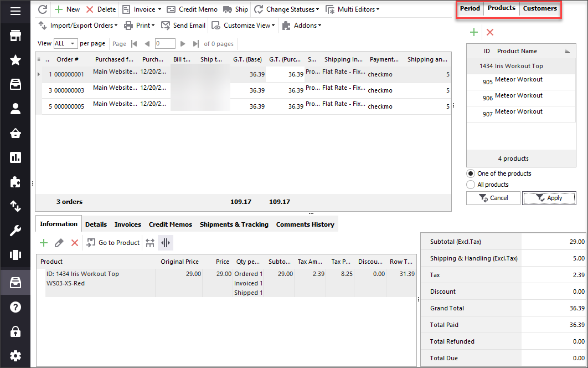588x368 pixels.
Task: Open the per page View dropdown
Action: click(65, 44)
